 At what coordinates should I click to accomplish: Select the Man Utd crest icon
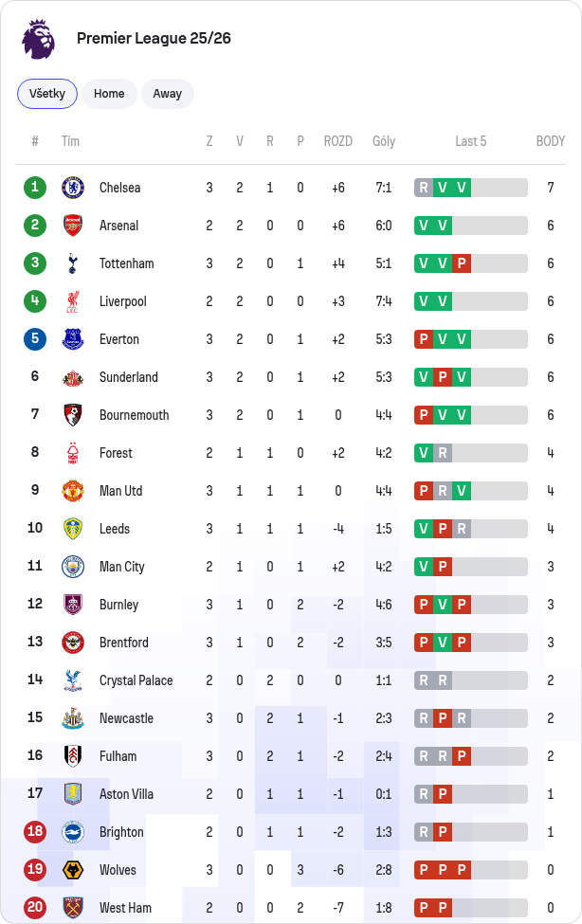(73, 491)
